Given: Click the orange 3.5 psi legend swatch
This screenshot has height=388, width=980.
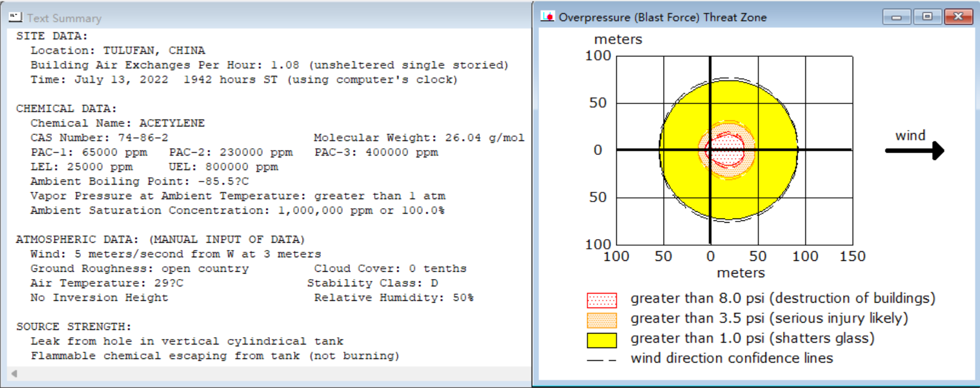Looking at the screenshot, I should pos(602,320).
